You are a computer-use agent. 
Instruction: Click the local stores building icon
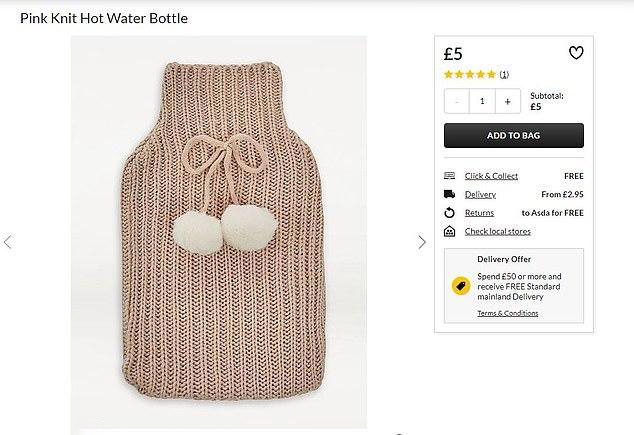449,231
